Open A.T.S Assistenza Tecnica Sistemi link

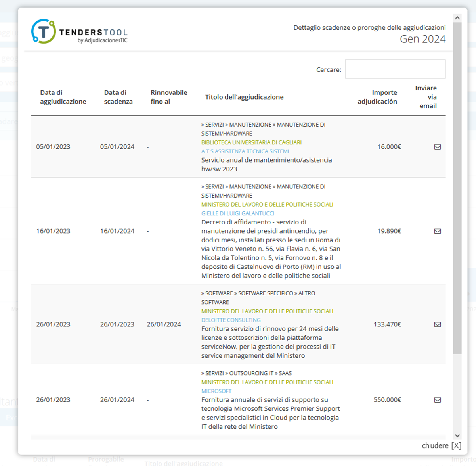pos(245,151)
